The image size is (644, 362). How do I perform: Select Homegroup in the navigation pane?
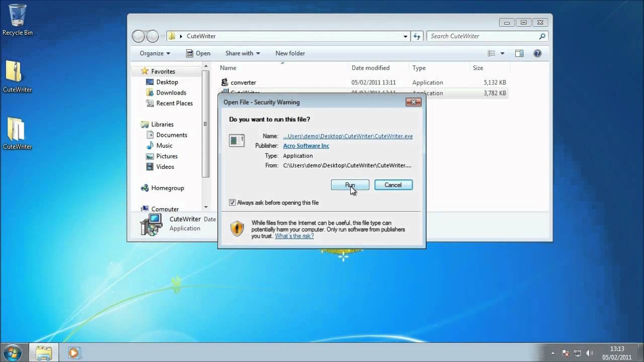(x=168, y=188)
